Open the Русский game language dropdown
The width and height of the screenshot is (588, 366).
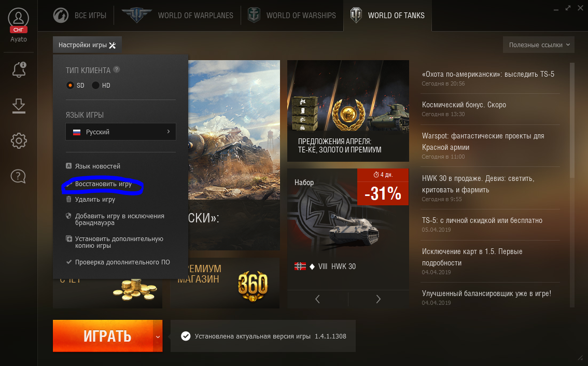tap(121, 132)
